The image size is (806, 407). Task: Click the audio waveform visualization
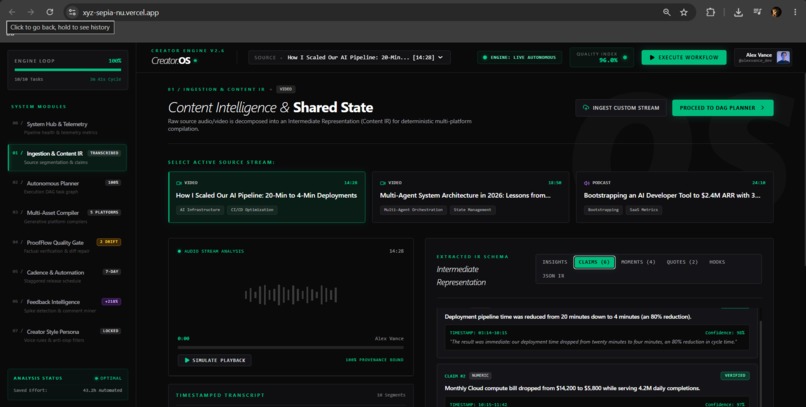[291, 295]
